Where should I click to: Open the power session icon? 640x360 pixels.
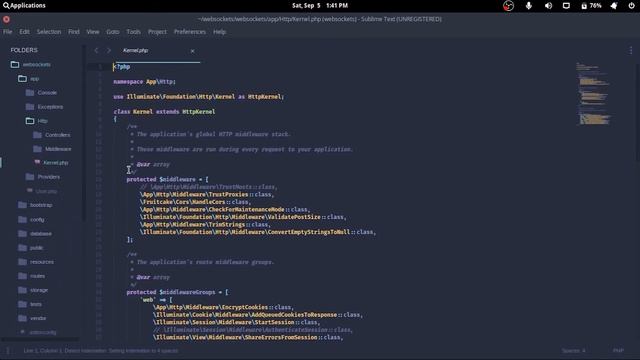coord(631,6)
